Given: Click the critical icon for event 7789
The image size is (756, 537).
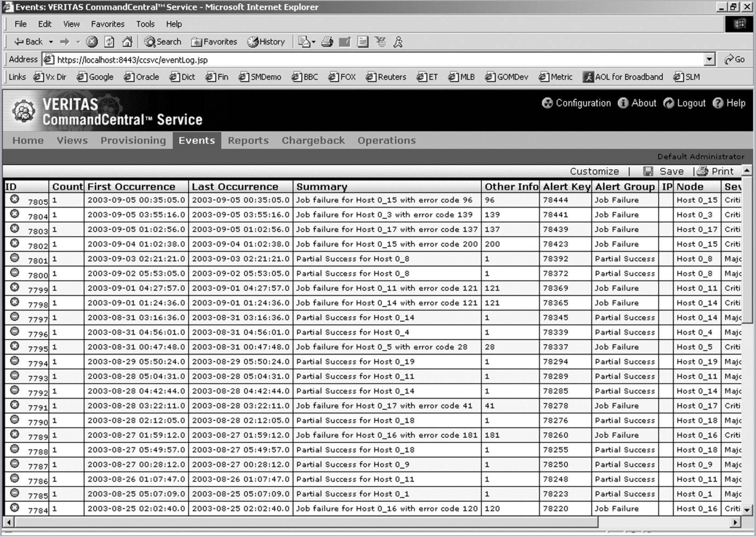Looking at the screenshot, I should click(15, 434).
